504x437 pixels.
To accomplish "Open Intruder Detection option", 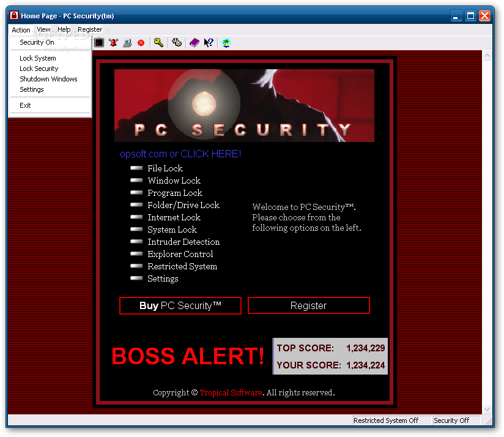I will pyautogui.click(x=183, y=242).
